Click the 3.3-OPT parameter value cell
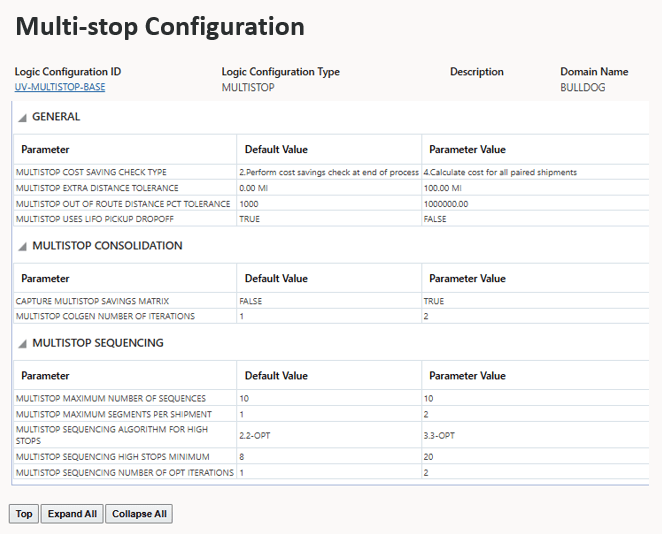Viewport: 662px width, 534px height. coord(440,436)
